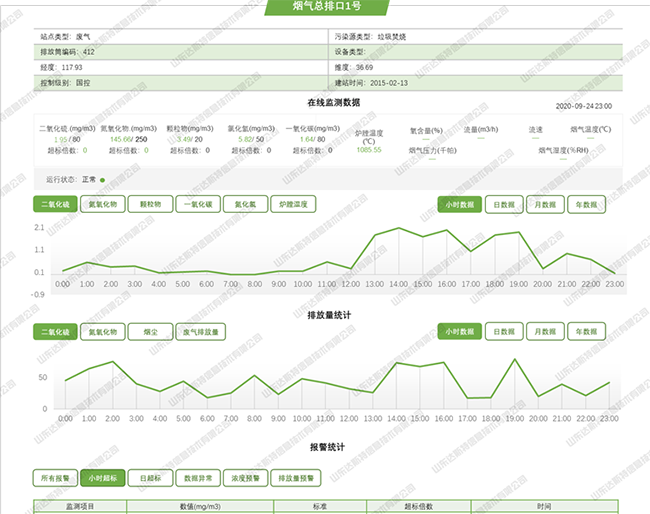Show 所有报警 in alarm statistics
Viewport: 650px width, 514px height.
(x=55, y=478)
